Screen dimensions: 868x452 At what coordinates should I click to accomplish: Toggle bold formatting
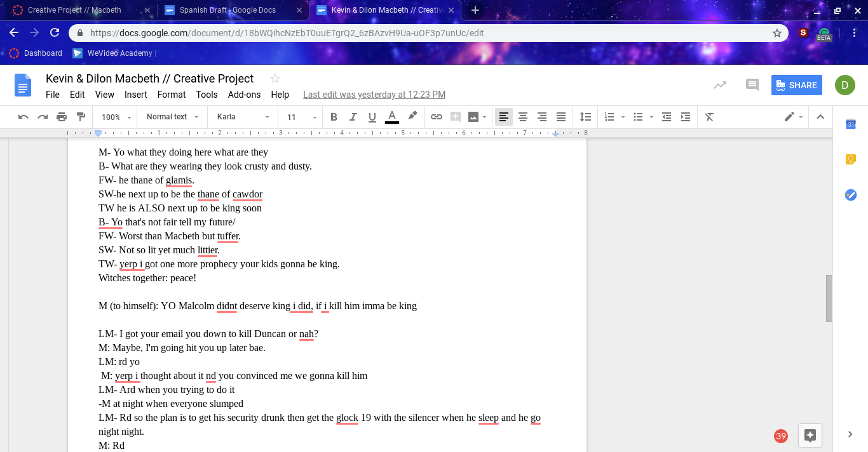(334, 117)
